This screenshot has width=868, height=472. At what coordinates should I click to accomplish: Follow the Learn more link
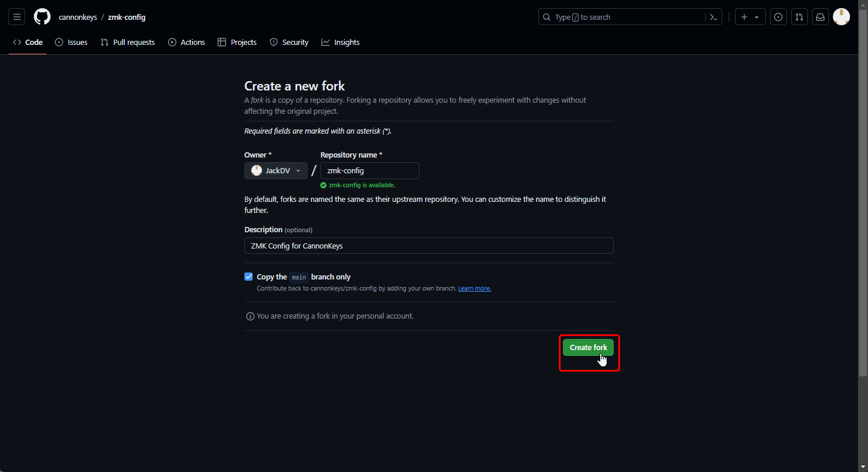(474, 288)
